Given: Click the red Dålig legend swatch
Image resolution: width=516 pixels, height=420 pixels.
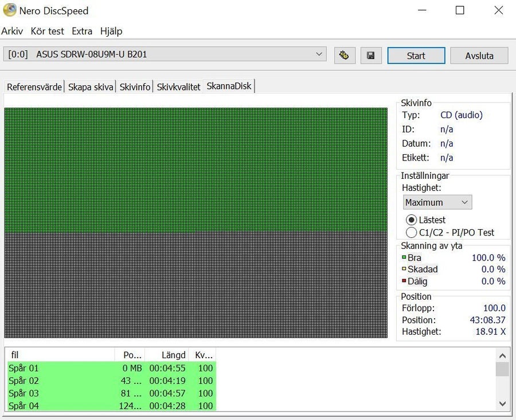Looking at the screenshot, I should point(404,281).
